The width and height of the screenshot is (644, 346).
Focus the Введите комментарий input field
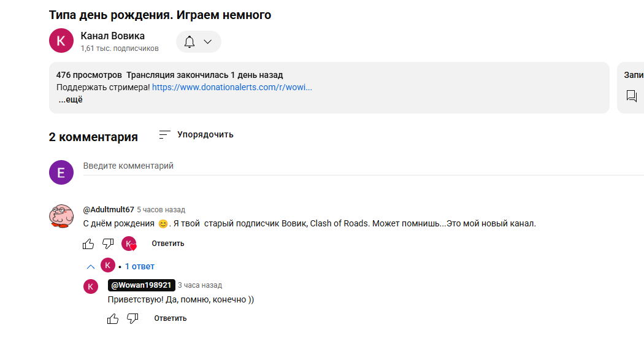pyautogui.click(x=364, y=166)
